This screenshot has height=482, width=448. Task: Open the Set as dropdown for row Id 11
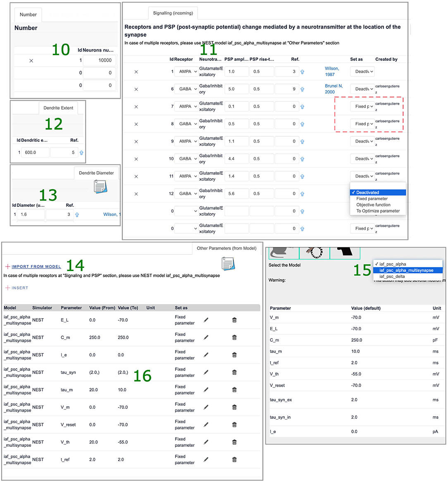point(362,176)
